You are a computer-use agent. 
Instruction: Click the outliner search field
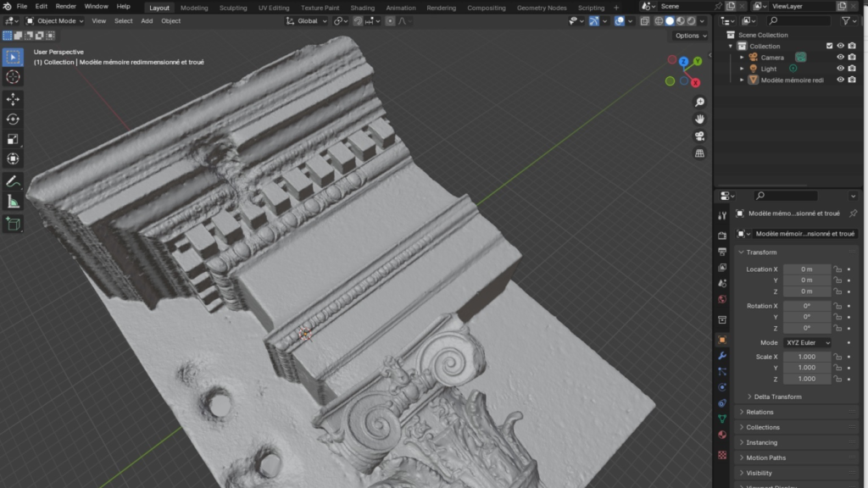tap(799, 21)
